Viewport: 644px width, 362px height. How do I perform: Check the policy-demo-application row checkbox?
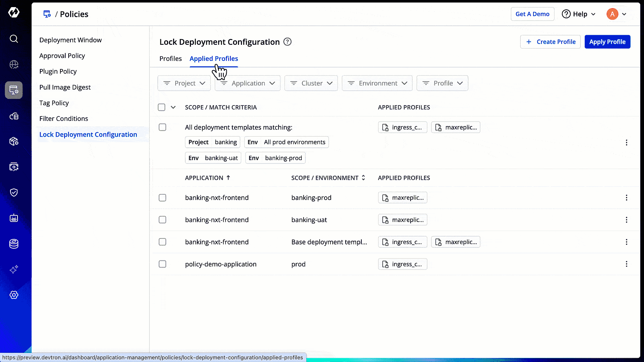(x=162, y=264)
